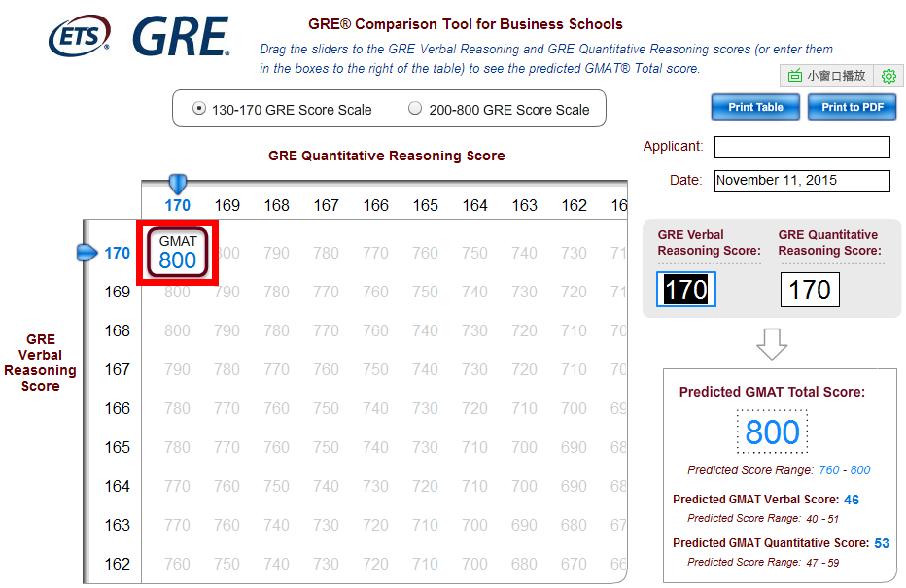Select the 200-800 GRE Score Scale option

(416, 109)
